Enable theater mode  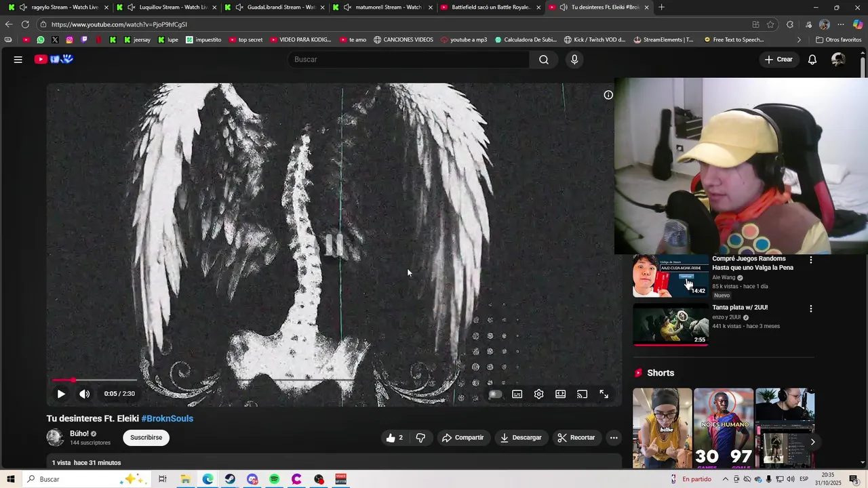pyautogui.click(x=561, y=394)
